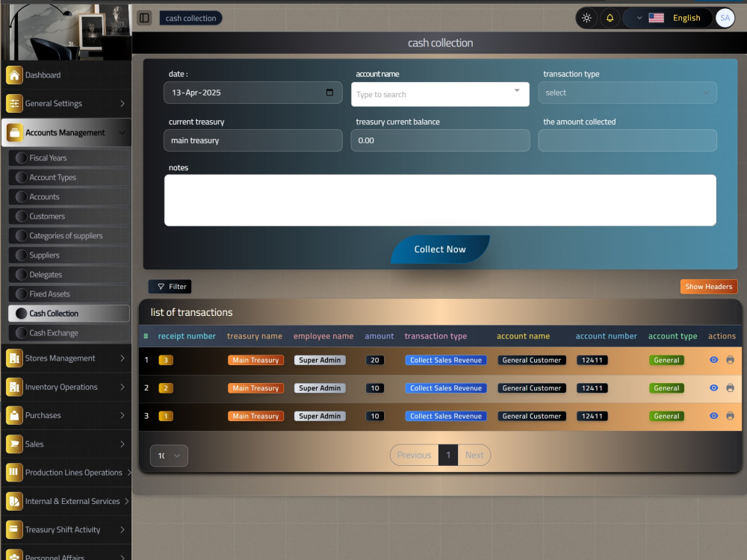Screen dimensions: 747x560
Task: Print receipt number 3 transaction
Action: tap(730, 360)
